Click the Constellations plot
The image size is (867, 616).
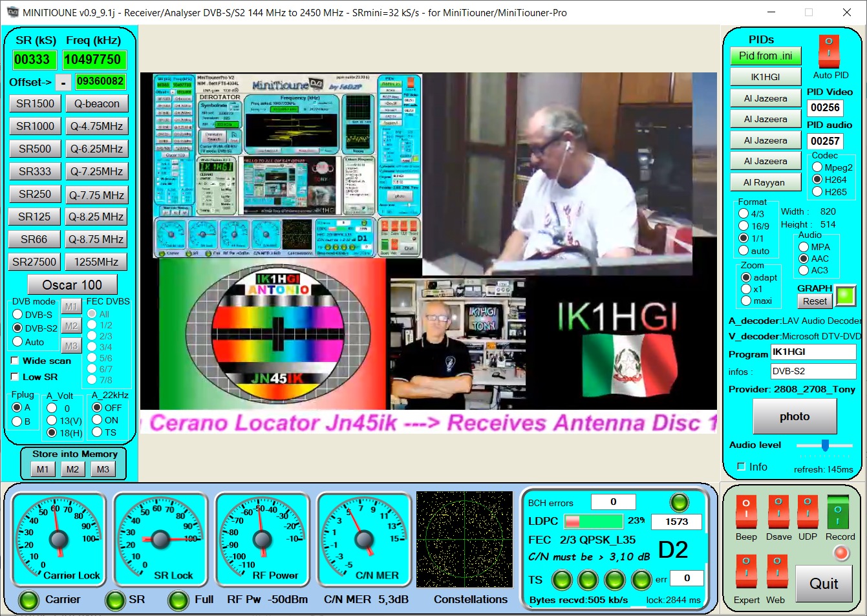464,539
